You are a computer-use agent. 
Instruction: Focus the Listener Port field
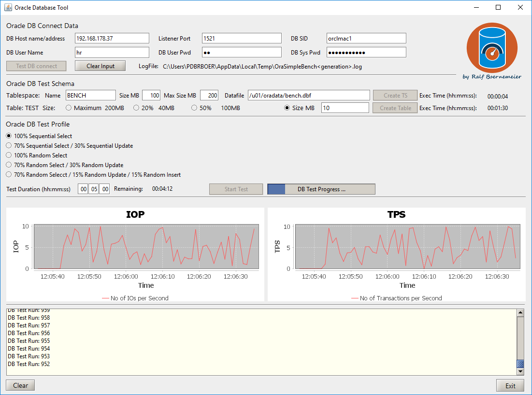coord(242,38)
